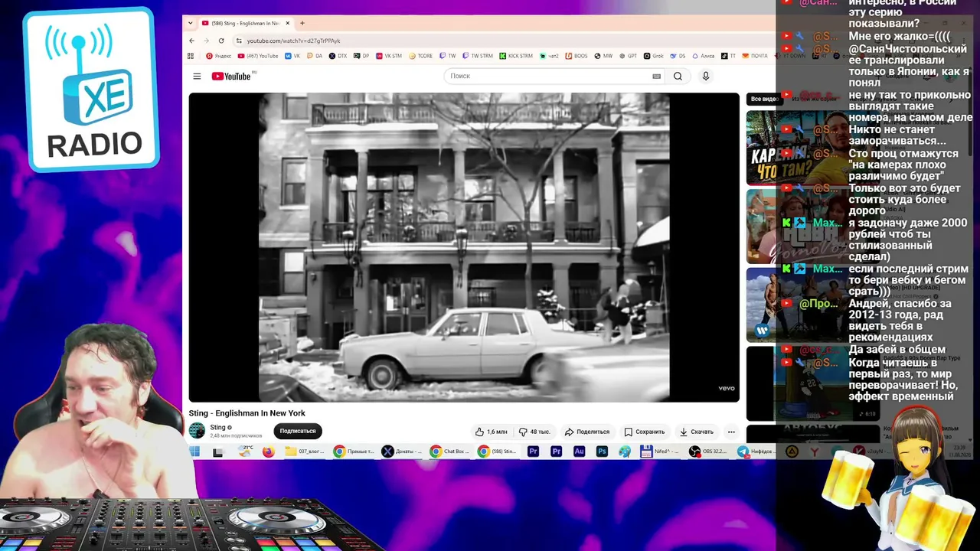Screen dimensions: 980x551
Task: Download the video with Скачать
Action: (697, 432)
